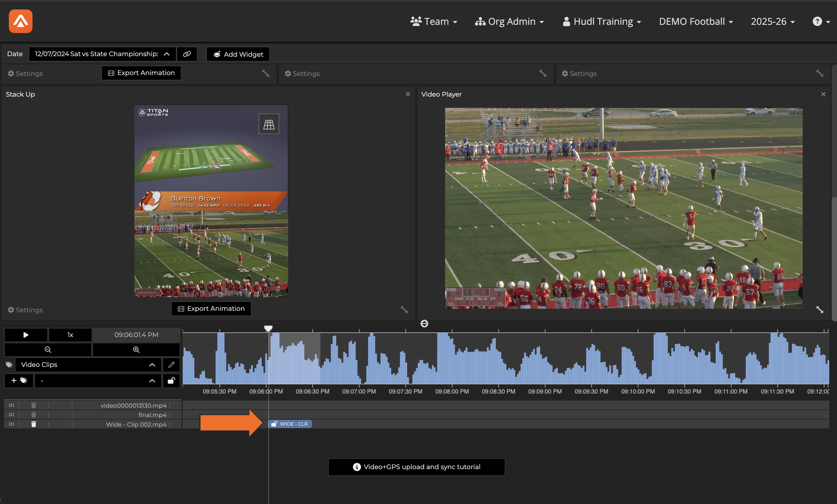Image resolution: width=837 pixels, height=504 pixels.
Task: Select Wide - Clip 002.mp4 file name
Action: 136,425
